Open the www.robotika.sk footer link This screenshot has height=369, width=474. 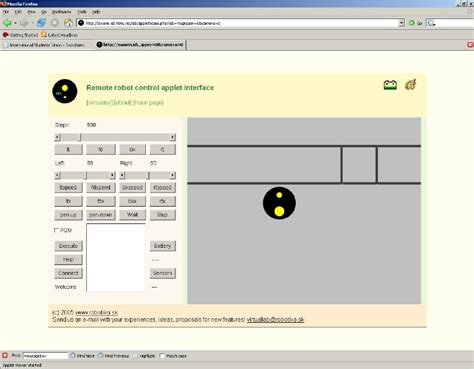coord(97,312)
